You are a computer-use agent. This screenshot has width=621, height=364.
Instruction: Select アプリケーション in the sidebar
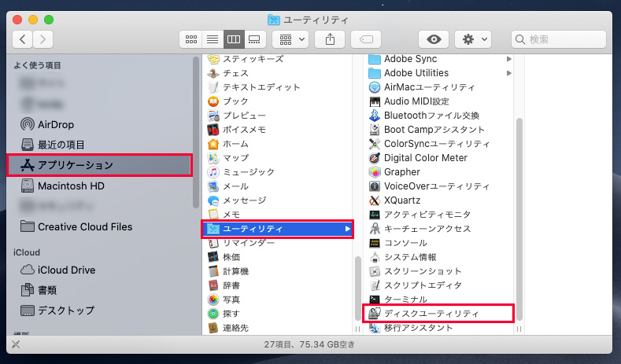(99, 165)
